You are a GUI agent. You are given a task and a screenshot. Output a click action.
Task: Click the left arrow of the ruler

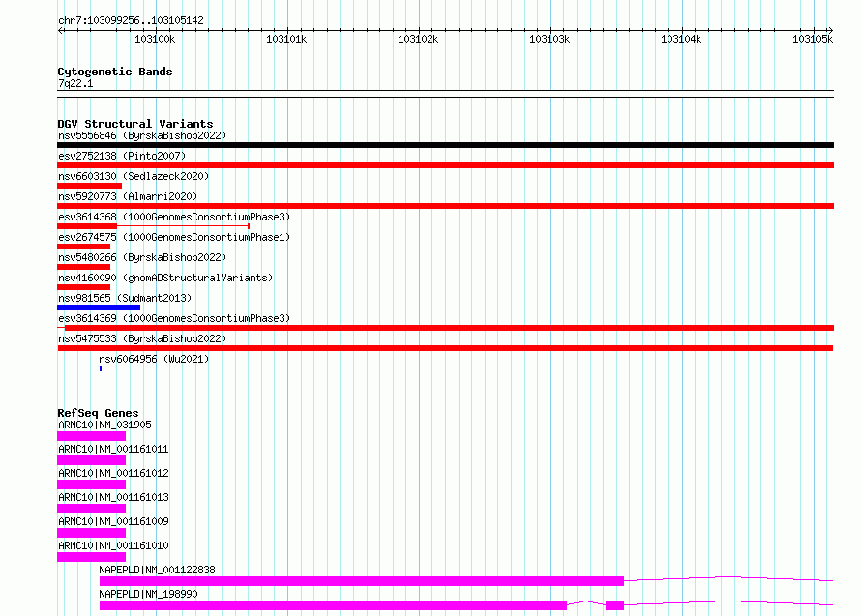[60, 30]
